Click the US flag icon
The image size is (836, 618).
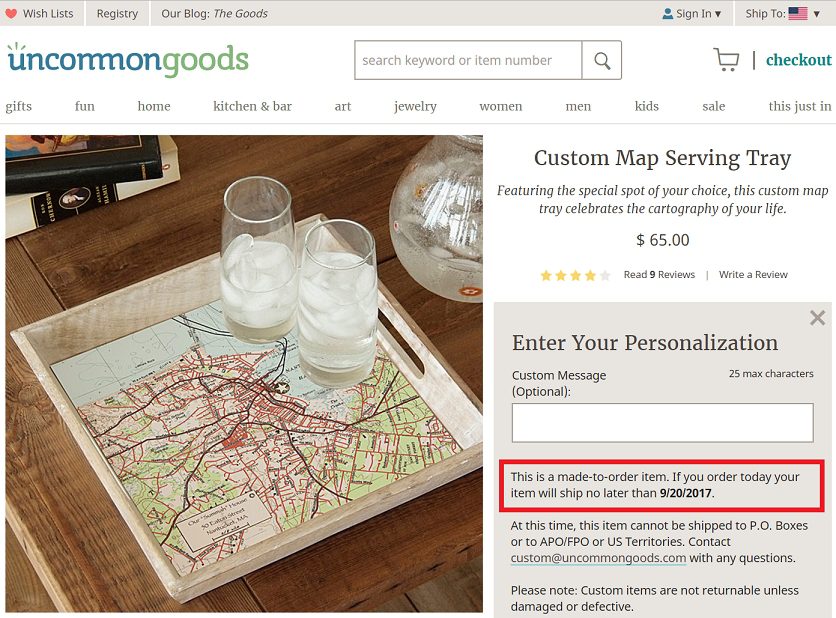[798, 13]
